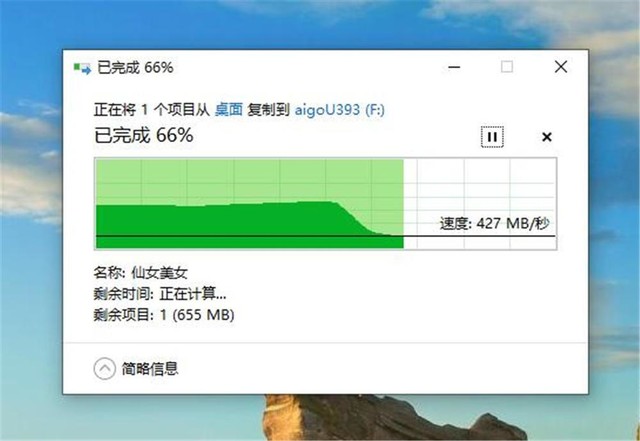Click the 简略信息 label

150,369
